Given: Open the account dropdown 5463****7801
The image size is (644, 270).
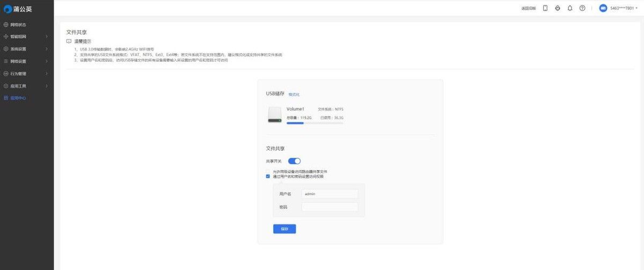Looking at the screenshot, I should (624, 8).
